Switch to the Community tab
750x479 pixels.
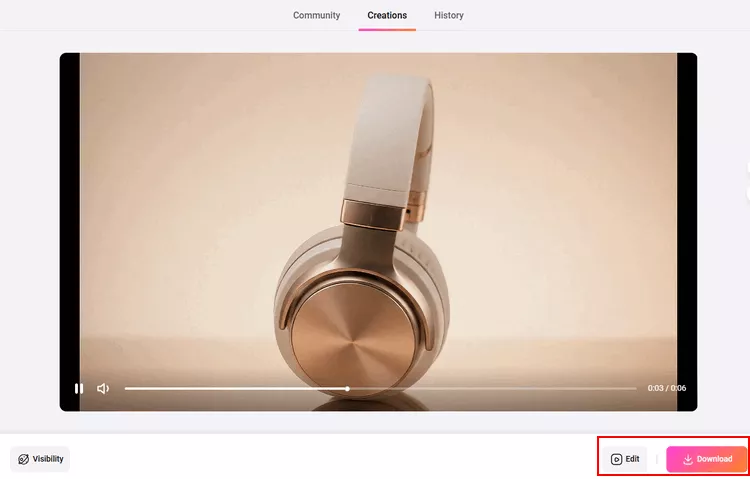(316, 15)
